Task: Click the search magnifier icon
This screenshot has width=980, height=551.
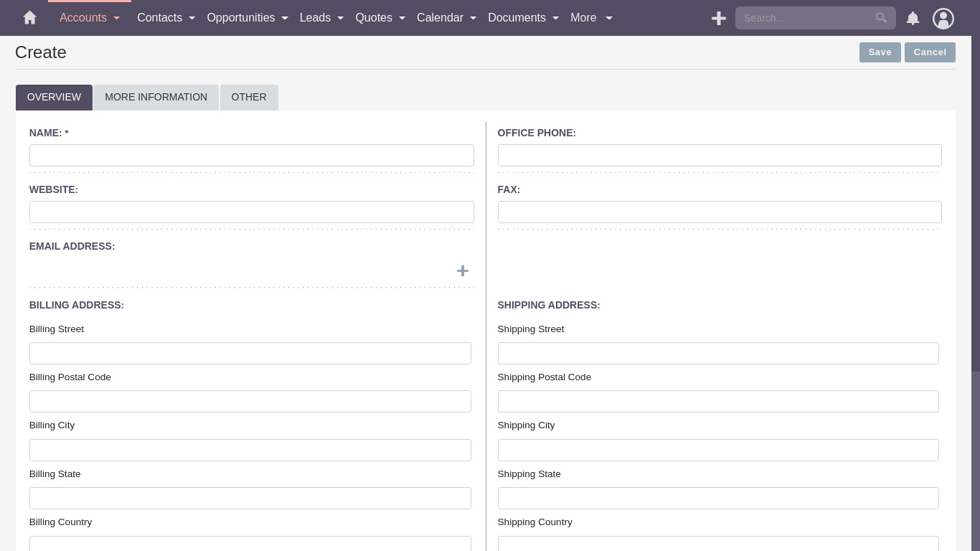Action: 881,18
